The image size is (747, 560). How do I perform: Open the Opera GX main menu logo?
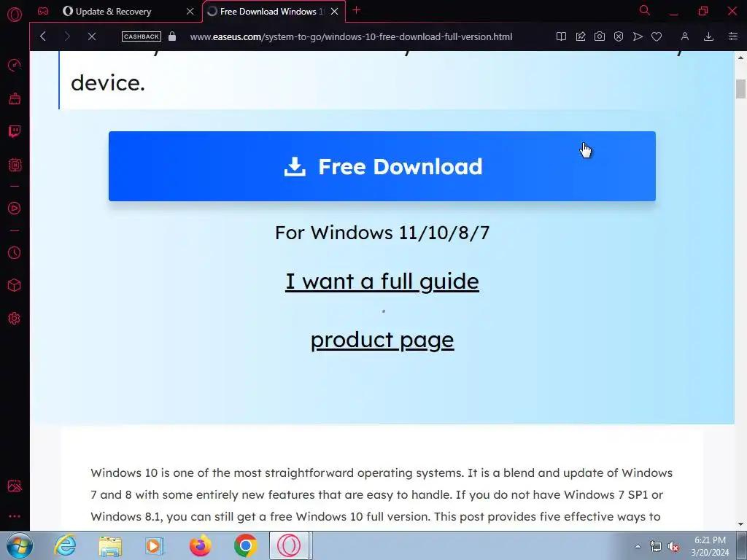(x=15, y=15)
